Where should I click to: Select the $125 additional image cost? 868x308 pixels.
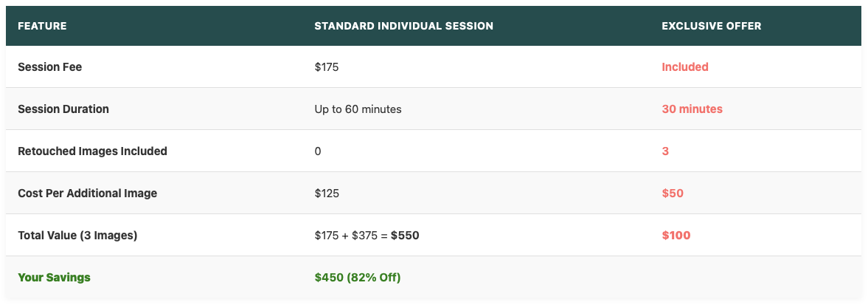tap(327, 194)
